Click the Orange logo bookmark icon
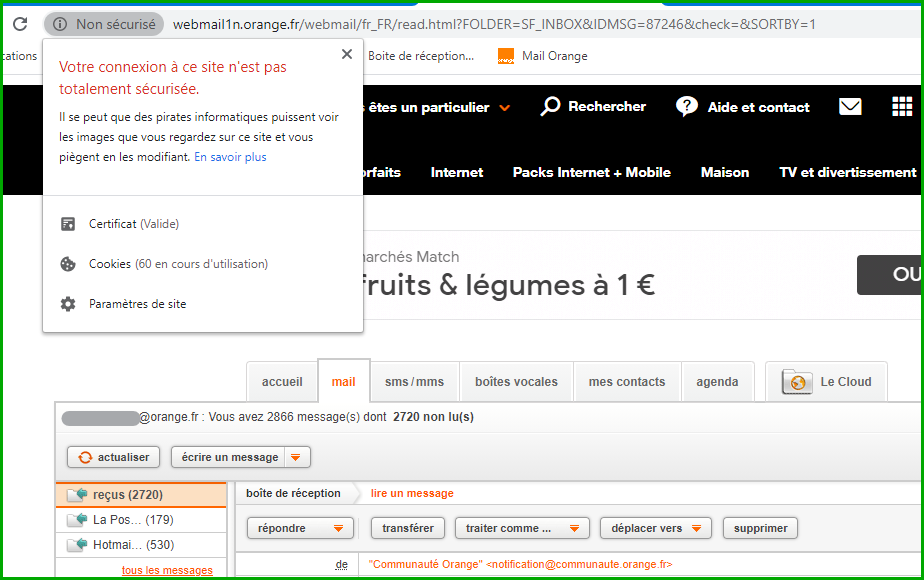The height and width of the screenshot is (580, 924). [506, 56]
